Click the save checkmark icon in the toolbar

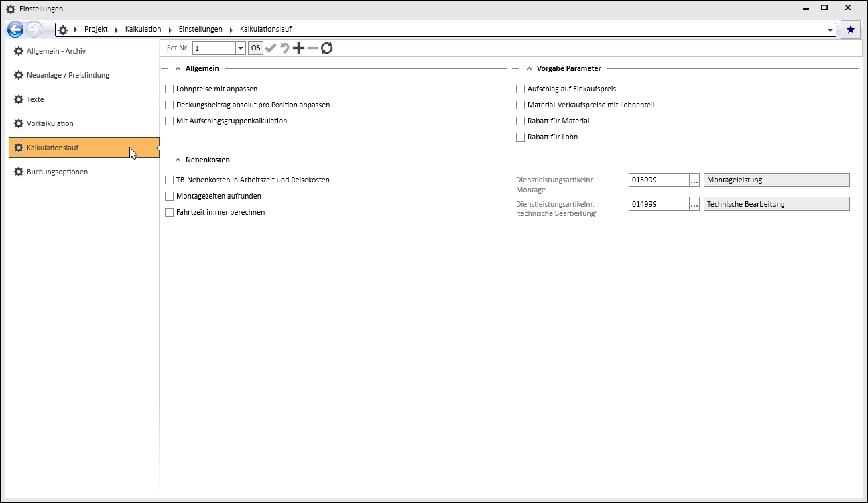(x=271, y=48)
